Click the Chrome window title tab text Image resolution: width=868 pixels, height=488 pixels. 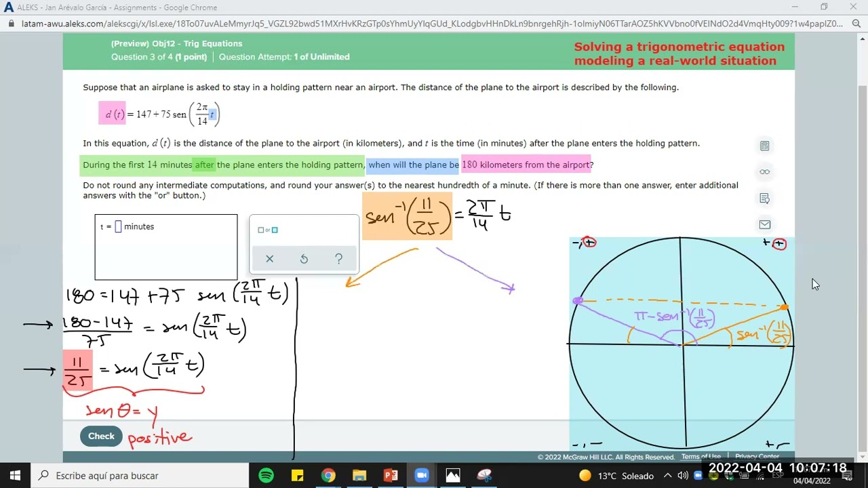[117, 7]
